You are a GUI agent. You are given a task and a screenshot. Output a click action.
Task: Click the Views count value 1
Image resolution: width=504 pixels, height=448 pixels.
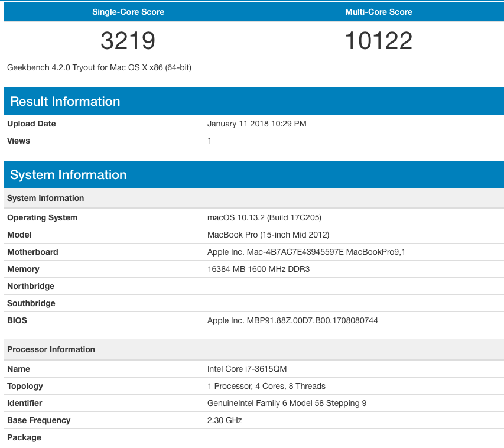pos(209,141)
